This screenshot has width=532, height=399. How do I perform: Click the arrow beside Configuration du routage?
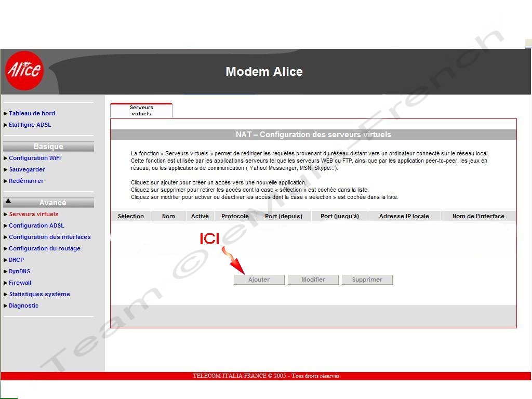pyautogui.click(x=5, y=249)
